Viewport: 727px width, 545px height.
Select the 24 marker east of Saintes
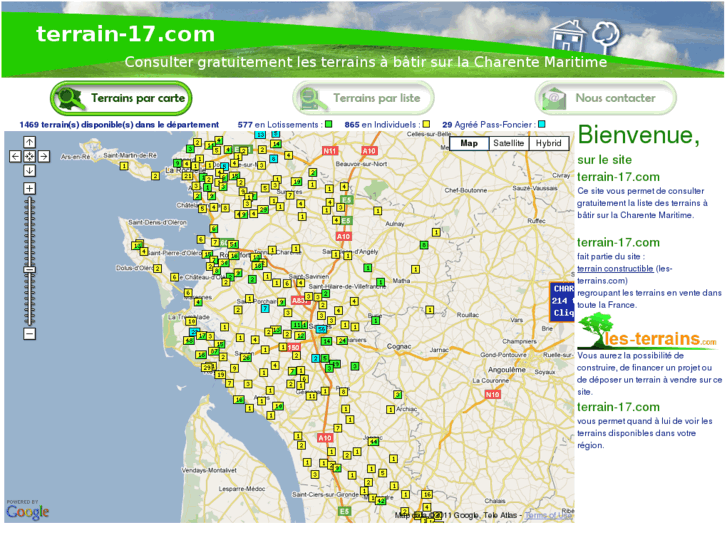342,340
